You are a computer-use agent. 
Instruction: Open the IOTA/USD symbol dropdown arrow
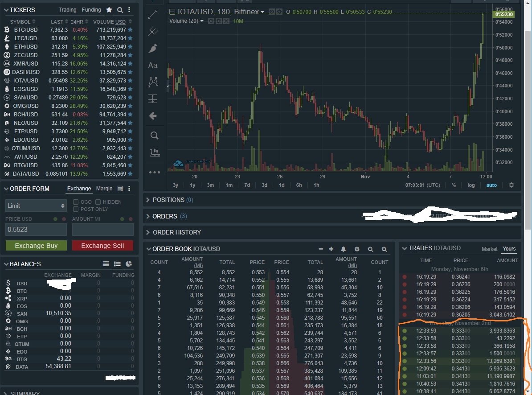coord(262,12)
